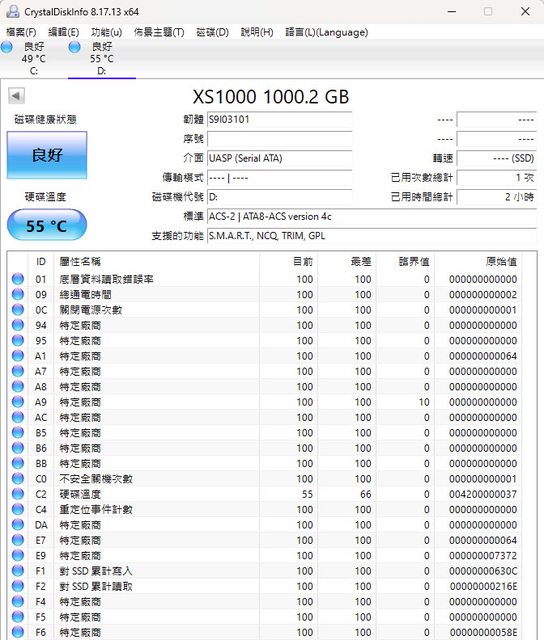Screen dimensions: 544x640
Task: Click the status dot of row BB
Action: (x=18, y=463)
